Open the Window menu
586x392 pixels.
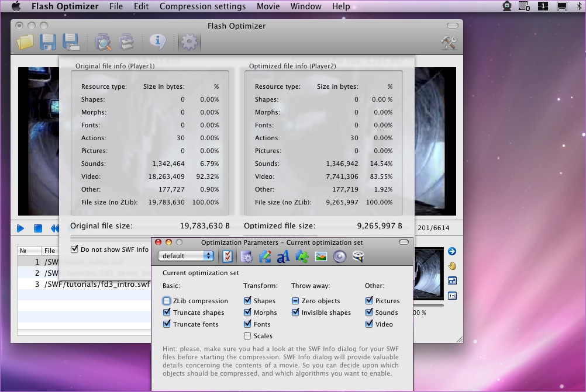[x=306, y=6]
